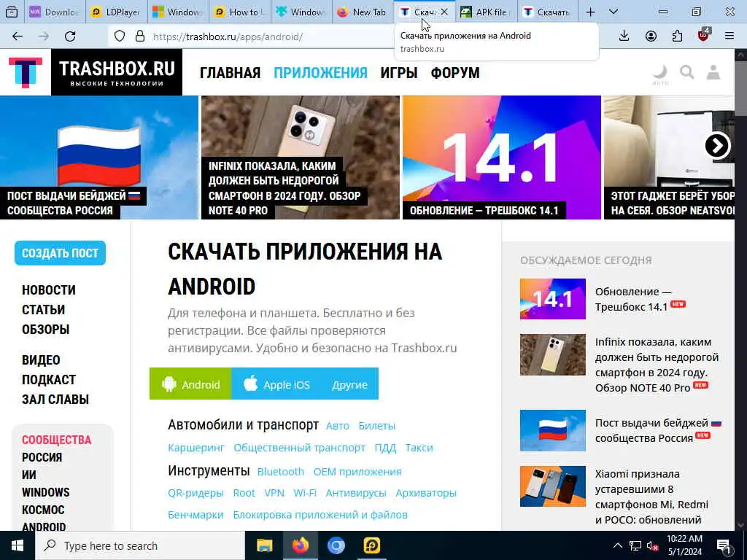Click the Trashbox T logo
The height and width of the screenshot is (560, 747).
point(26,72)
